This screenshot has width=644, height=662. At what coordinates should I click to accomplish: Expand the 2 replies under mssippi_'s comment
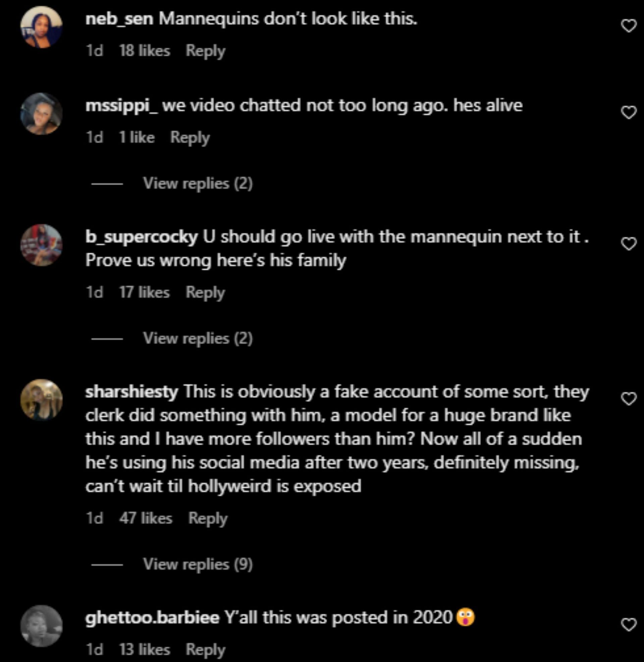click(x=198, y=183)
